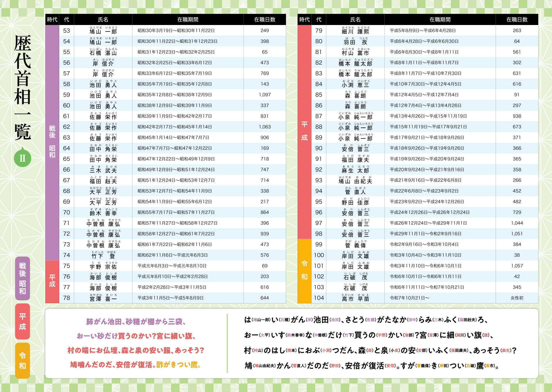Click the green II badge icon
The width and height of the screenshot is (552, 392).
[22, 158]
